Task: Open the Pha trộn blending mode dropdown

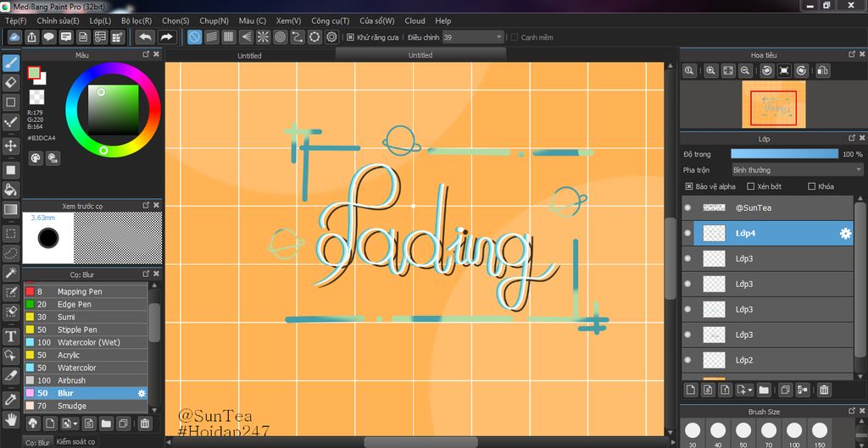Action: coord(797,169)
